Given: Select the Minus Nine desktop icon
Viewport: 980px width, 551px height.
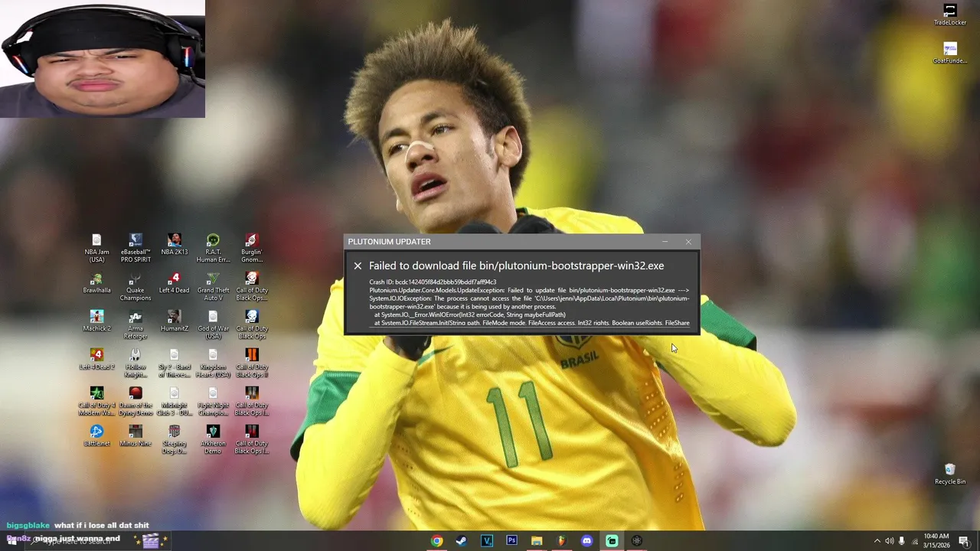Looking at the screenshot, I should tap(136, 436).
